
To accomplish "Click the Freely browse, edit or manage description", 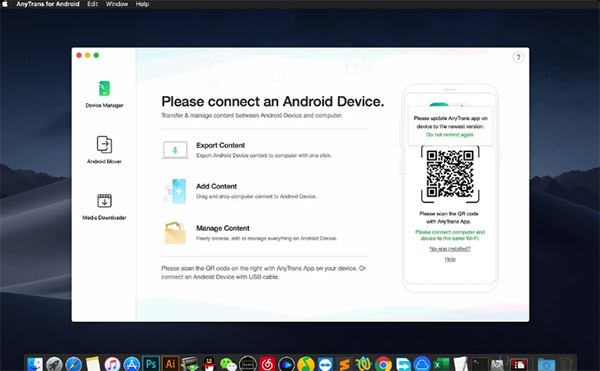I will coord(266,238).
